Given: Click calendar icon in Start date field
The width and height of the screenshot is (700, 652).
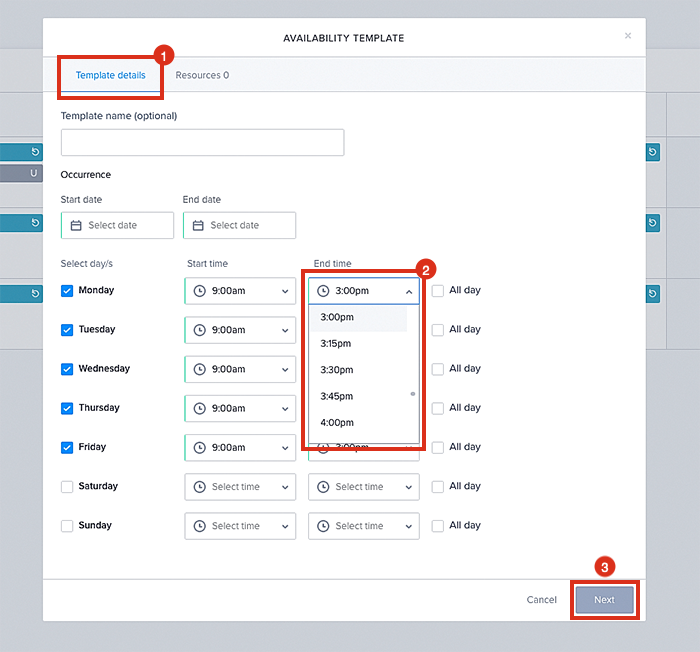Looking at the screenshot, I should (76, 226).
